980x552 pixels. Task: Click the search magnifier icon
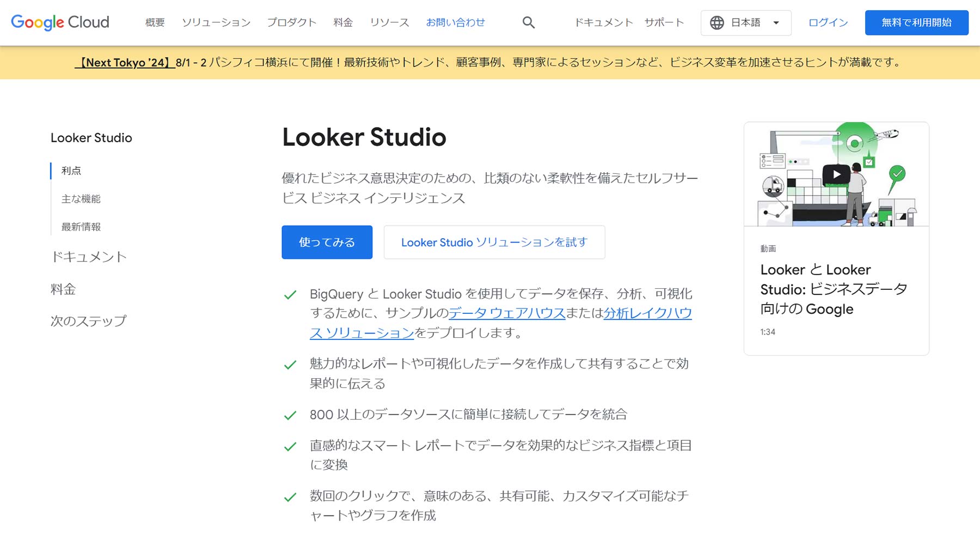coord(528,22)
